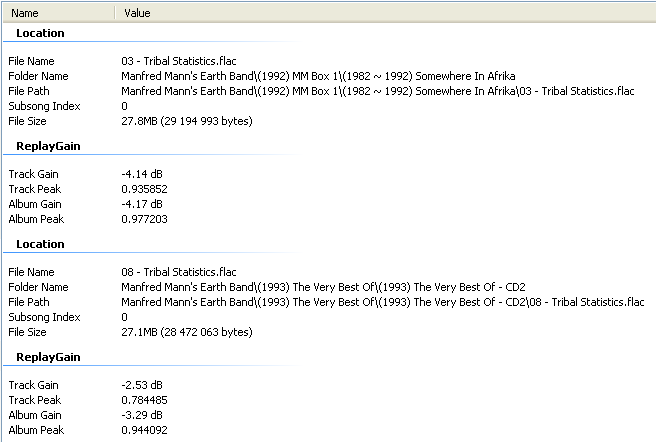Screen dimensions: 656x442
Task: Click the Folder Name label for Somewhere In Afrika
Action: [38, 76]
